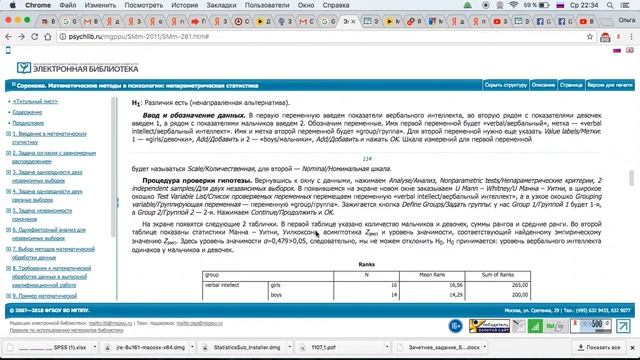640x360 pixels.
Task: Reload the psychlib.ru page
Action: [x=35, y=37]
